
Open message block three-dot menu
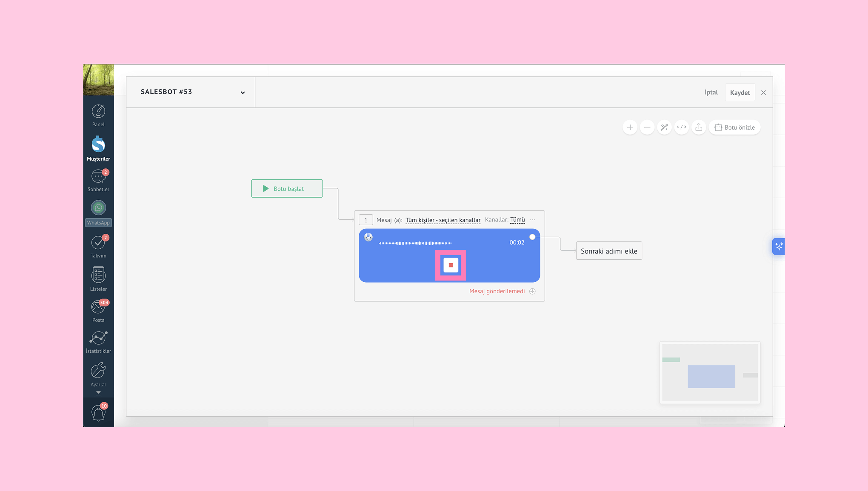(533, 220)
